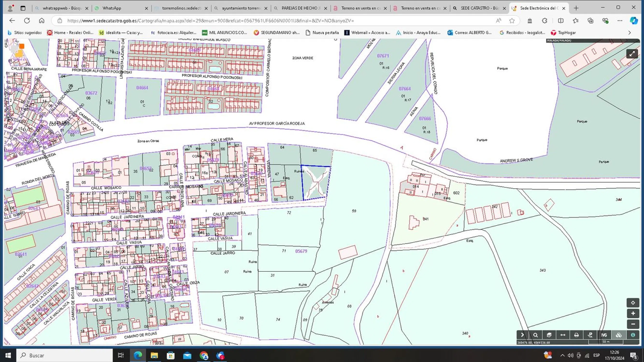Center map with the crosshair locate button
644x362 pixels.
633,303
